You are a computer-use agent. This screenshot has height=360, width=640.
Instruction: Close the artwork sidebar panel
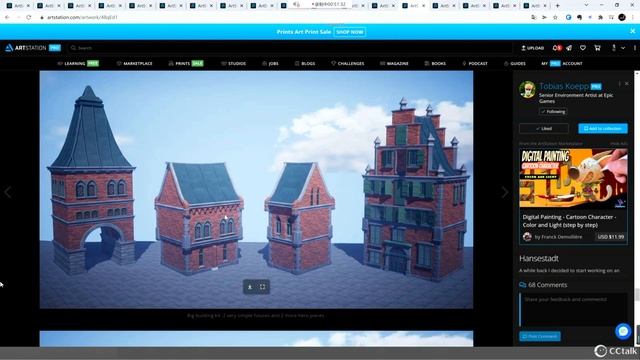tap(627, 84)
